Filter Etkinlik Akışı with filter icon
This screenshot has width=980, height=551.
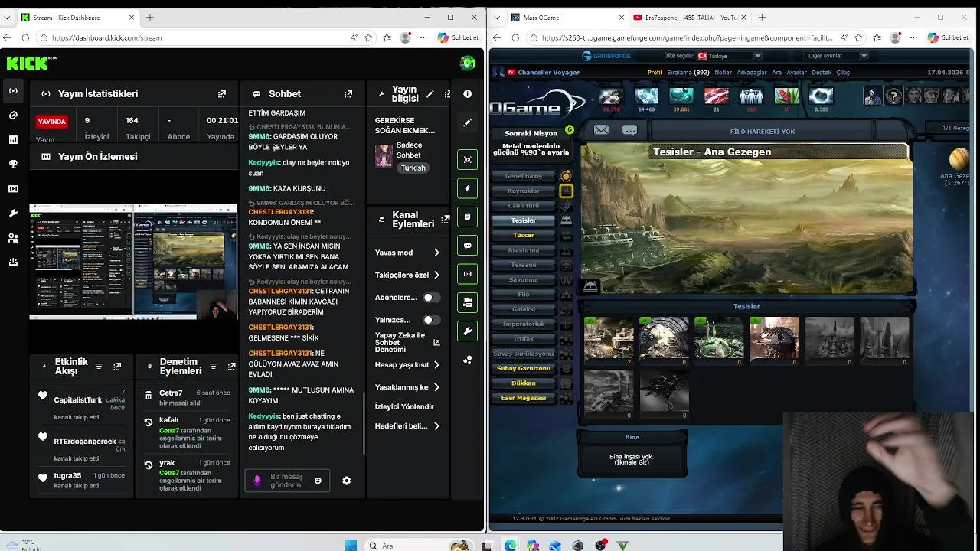click(99, 367)
